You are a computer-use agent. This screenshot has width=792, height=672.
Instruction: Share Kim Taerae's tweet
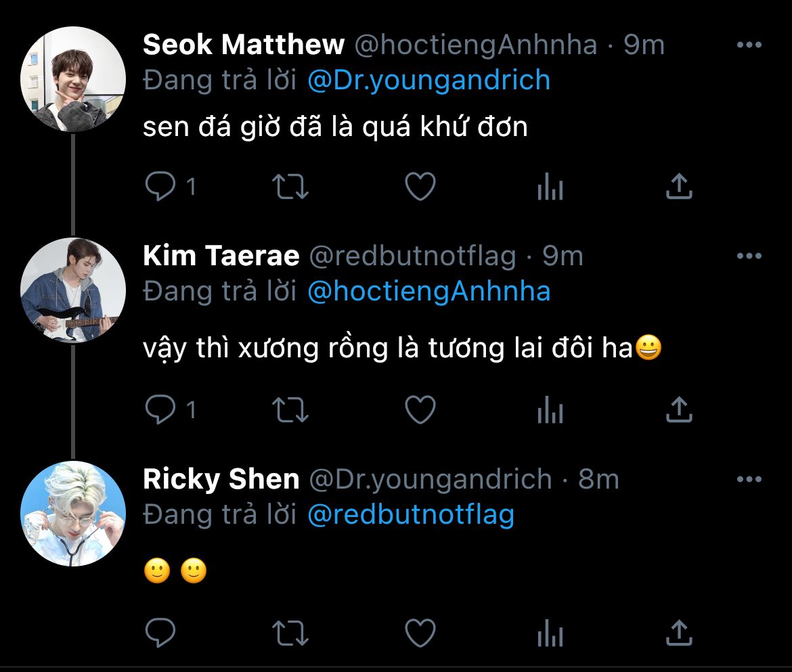678,409
